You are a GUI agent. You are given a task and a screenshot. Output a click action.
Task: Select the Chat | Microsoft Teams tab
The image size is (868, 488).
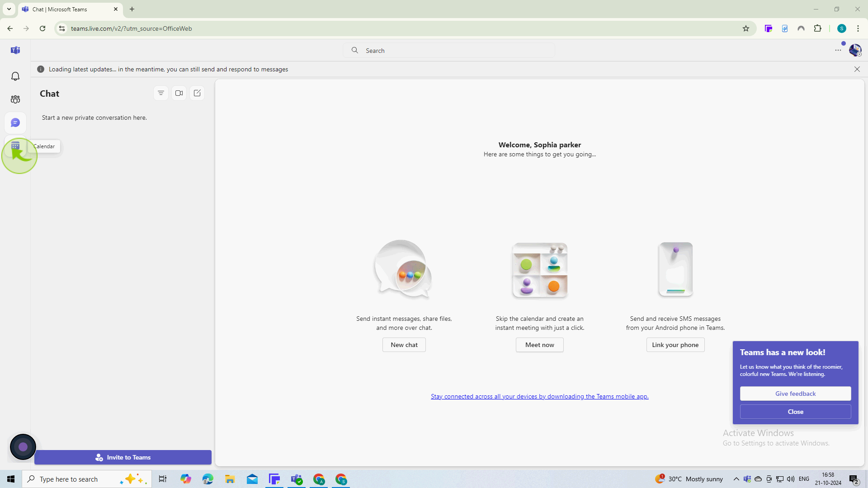(x=71, y=9)
